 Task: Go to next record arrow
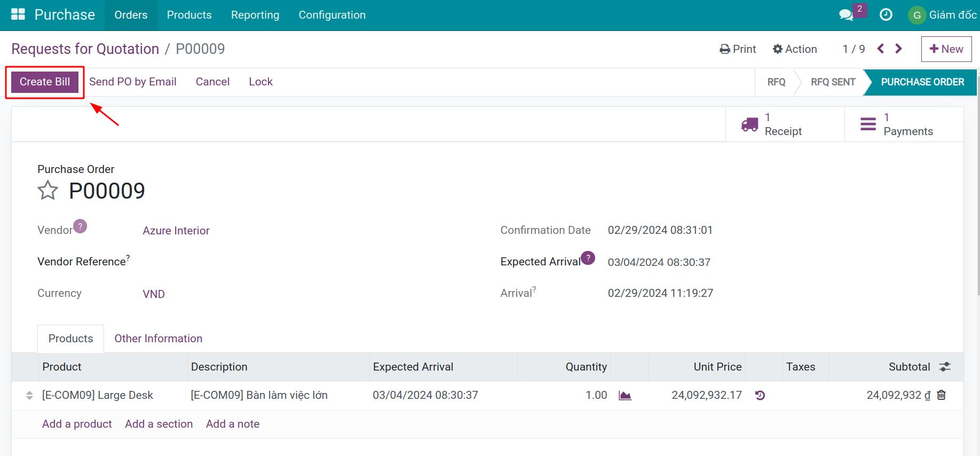click(899, 49)
